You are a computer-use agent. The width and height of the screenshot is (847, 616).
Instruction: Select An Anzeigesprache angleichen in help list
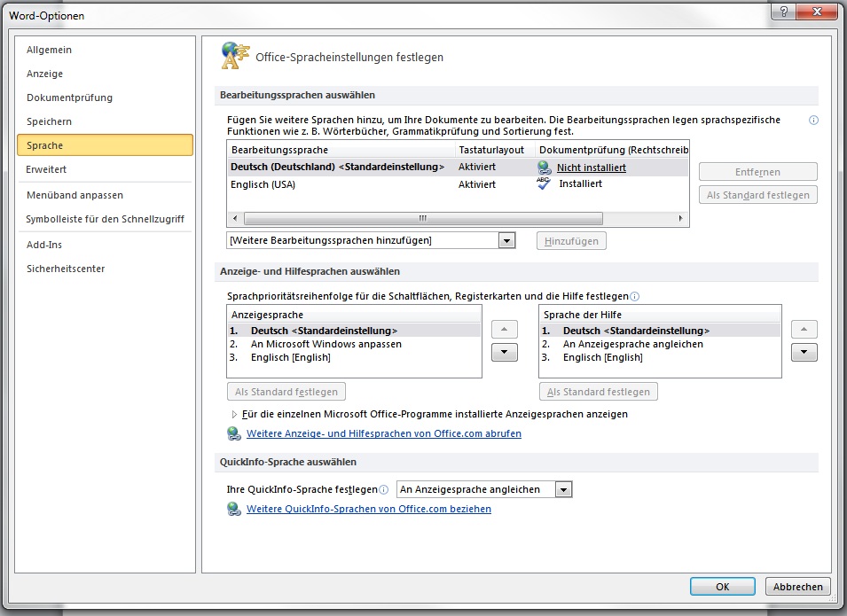tap(660, 344)
